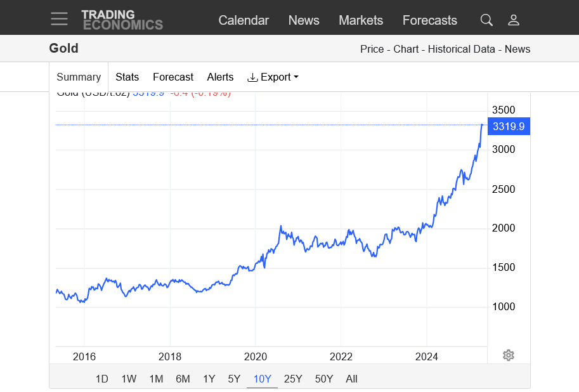Switch to the Stats tab
The width and height of the screenshot is (579, 392).
pyautogui.click(x=127, y=77)
